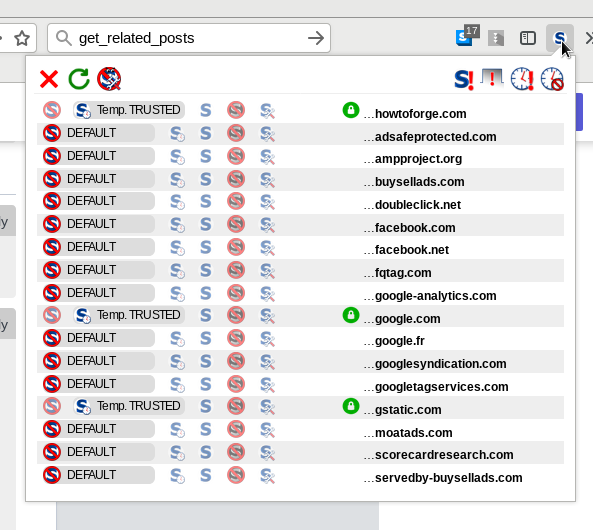Toggle the sidebar icon in browser toolbar
Viewport: 593px width, 530px height.
[528, 38]
